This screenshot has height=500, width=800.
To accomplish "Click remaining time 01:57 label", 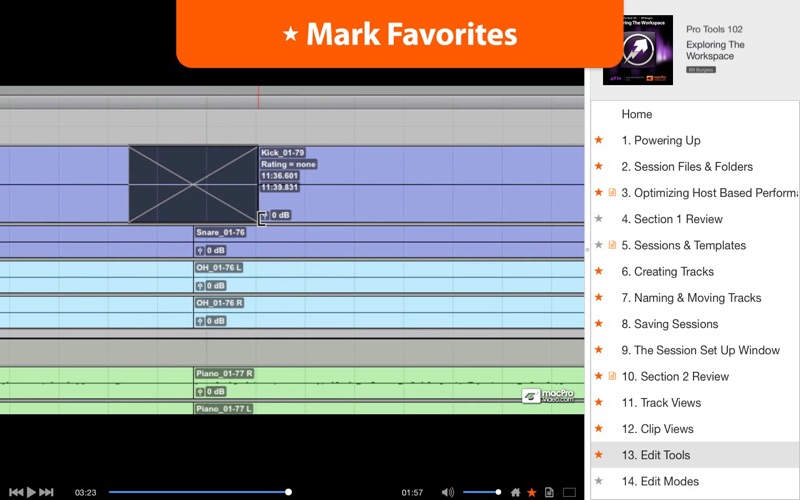I will [x=412, y=492].
